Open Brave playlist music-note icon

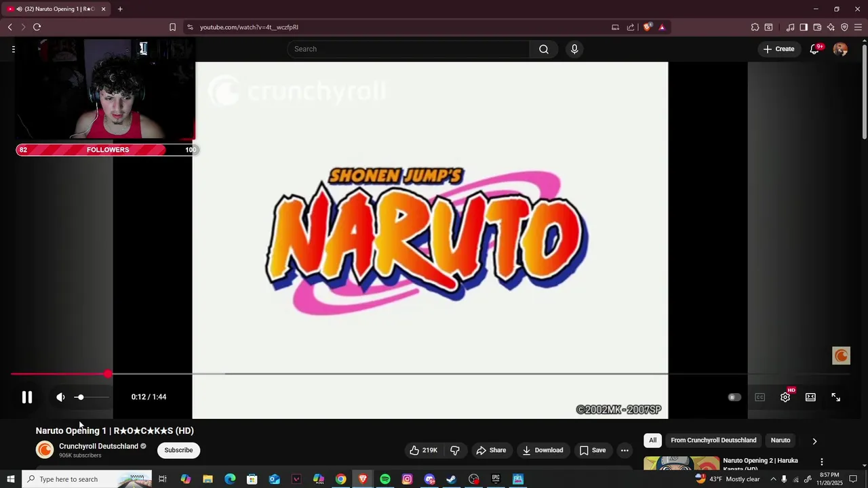coord(790,27)
